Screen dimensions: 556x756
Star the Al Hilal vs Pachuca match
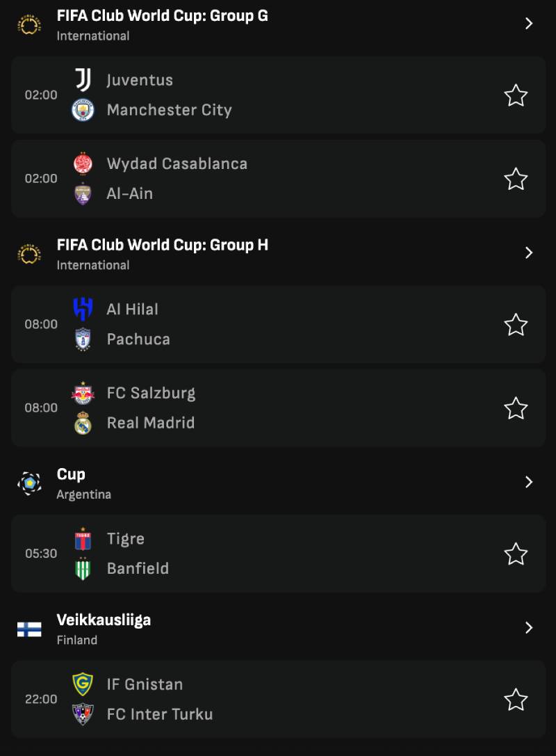pos(516,325)
